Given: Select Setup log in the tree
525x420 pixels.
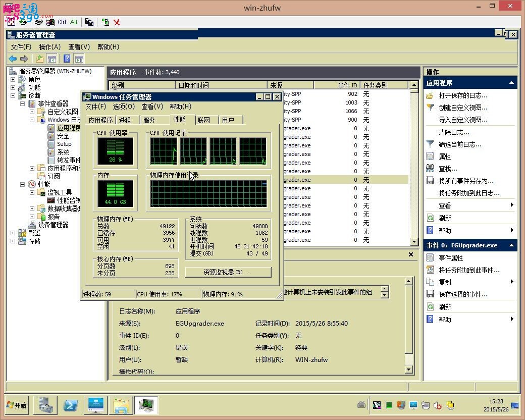Looking at the screenshot, I should 64,144.
